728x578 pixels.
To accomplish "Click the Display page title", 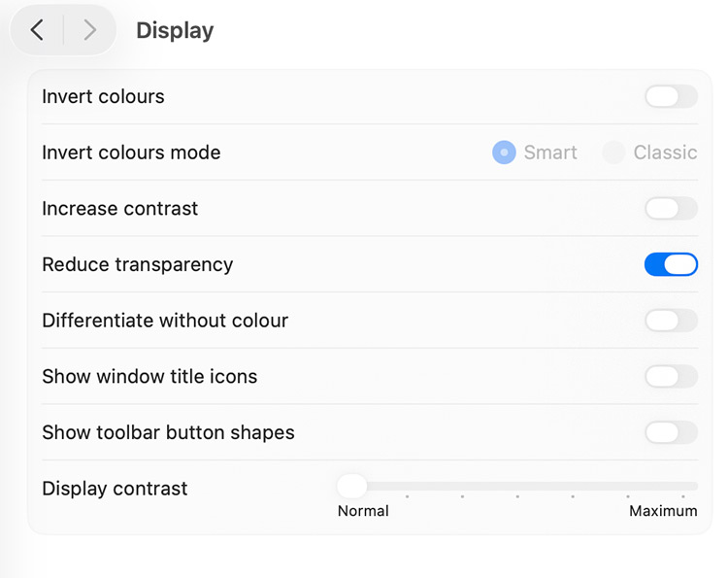I will (x=175, y=30).
